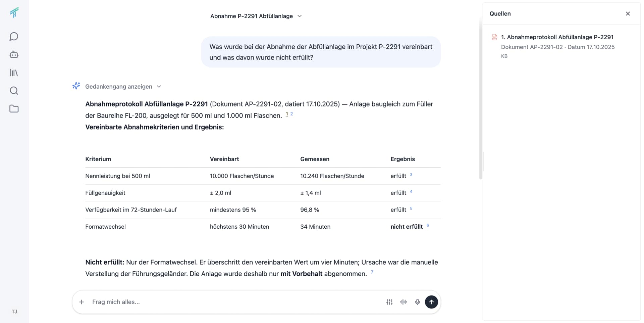Click citation 6 in Formatwechsel row

(x=428, y=225)
